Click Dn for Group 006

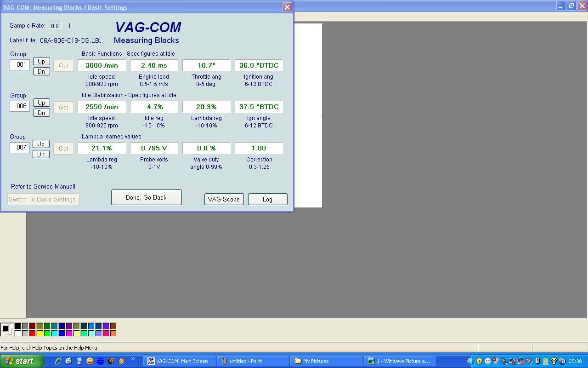[41, 113]
